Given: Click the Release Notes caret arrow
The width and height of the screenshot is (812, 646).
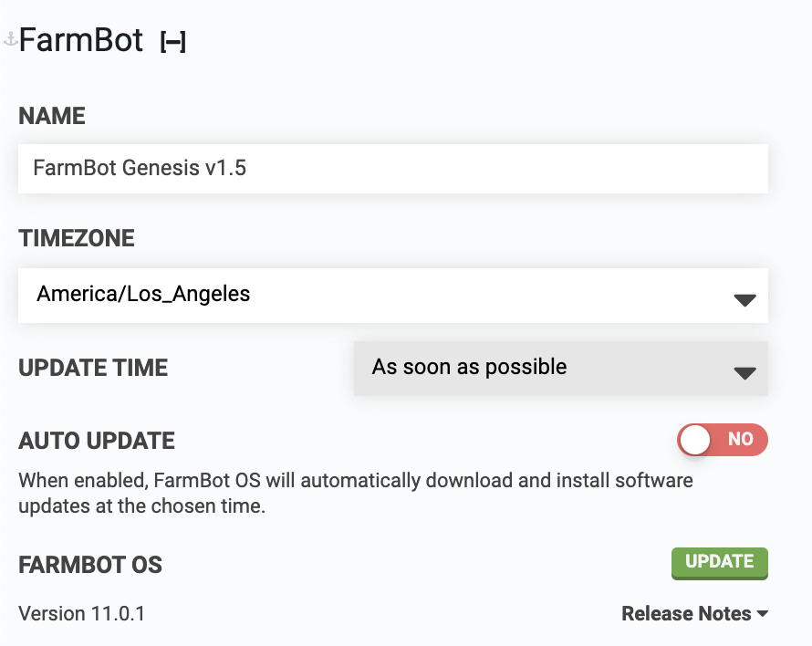Looking at the screenshot, I should [x=762, y=614].
